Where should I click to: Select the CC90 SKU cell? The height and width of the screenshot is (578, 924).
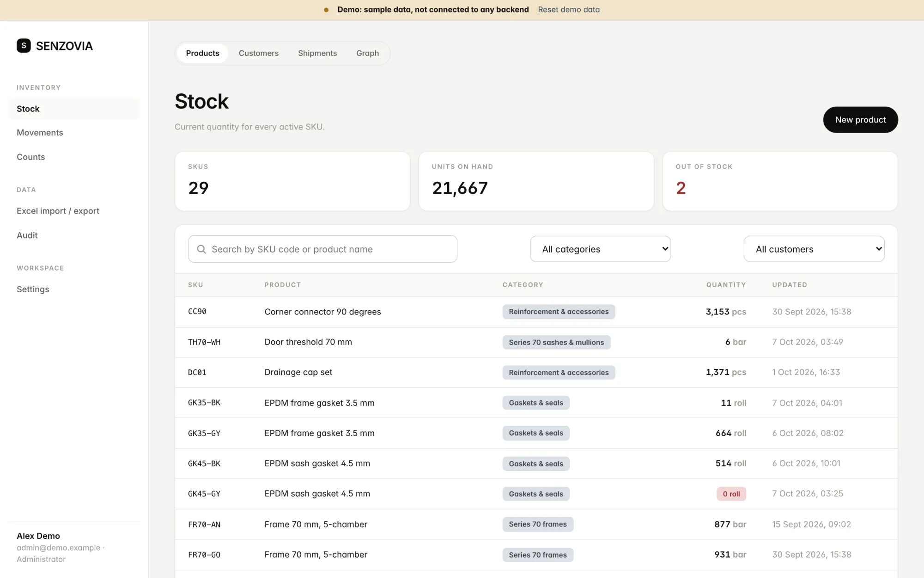coord(197,312)
